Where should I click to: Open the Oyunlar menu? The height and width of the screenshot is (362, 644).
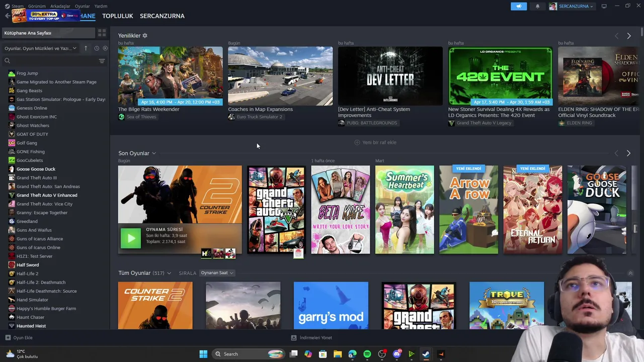83,6
